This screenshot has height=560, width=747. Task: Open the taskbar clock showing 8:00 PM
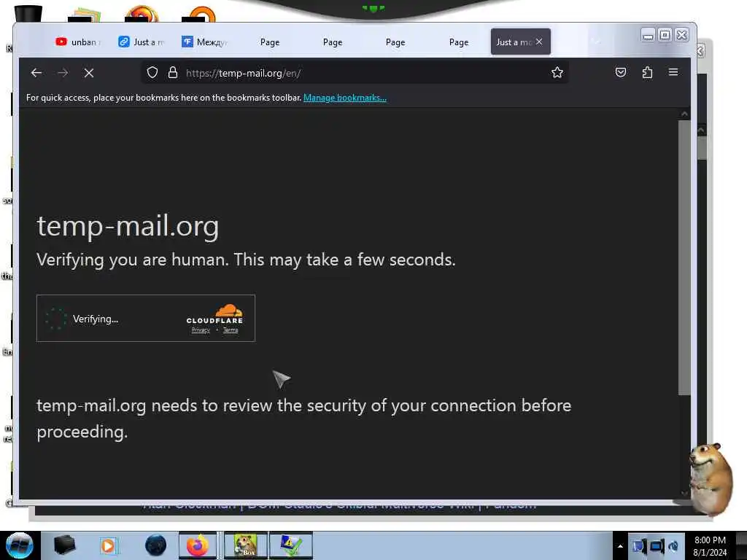point(710,545)
